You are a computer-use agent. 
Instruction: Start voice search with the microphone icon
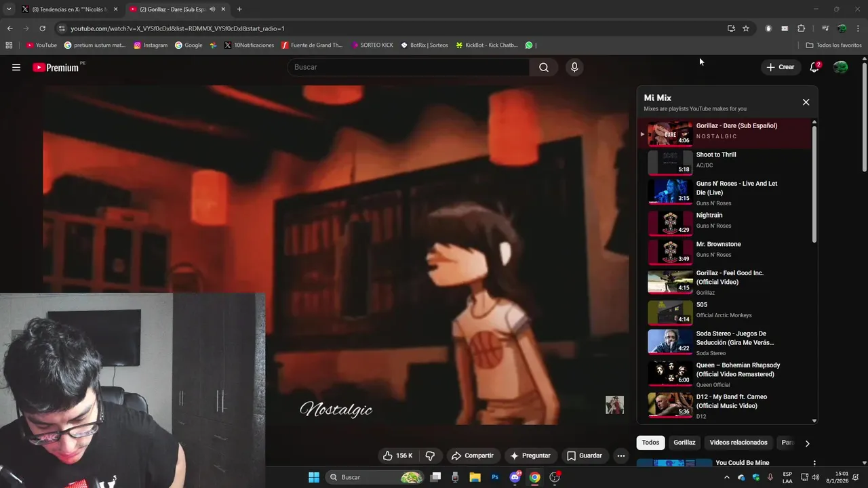point(574,67)
